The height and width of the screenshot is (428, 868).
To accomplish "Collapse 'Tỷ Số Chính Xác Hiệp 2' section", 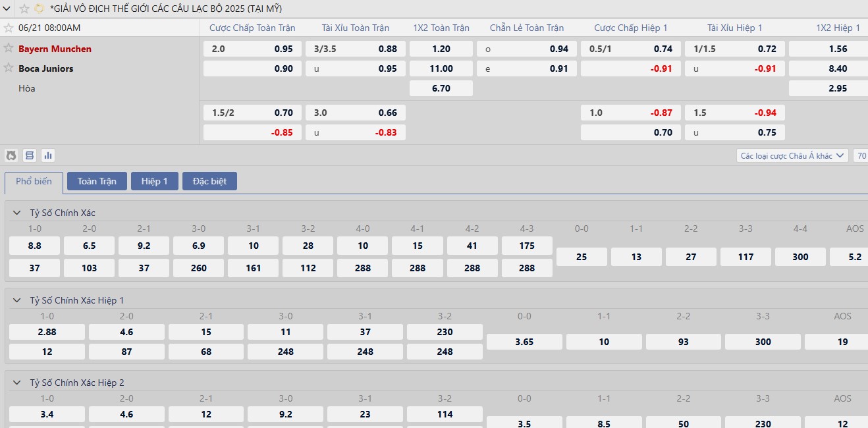I will 16,383.
